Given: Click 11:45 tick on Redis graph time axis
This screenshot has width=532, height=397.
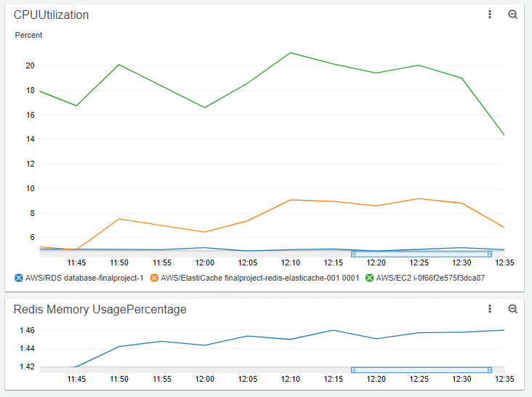Looking at the screenshot, I should click(x=76, y=379).
